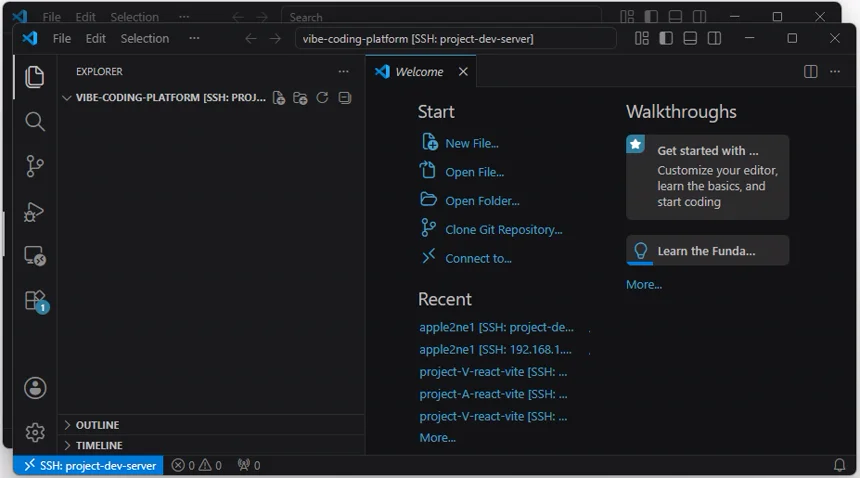Screen dimensions: 860x478
Task: Open File menu in background window
Action: pos(52,17)
